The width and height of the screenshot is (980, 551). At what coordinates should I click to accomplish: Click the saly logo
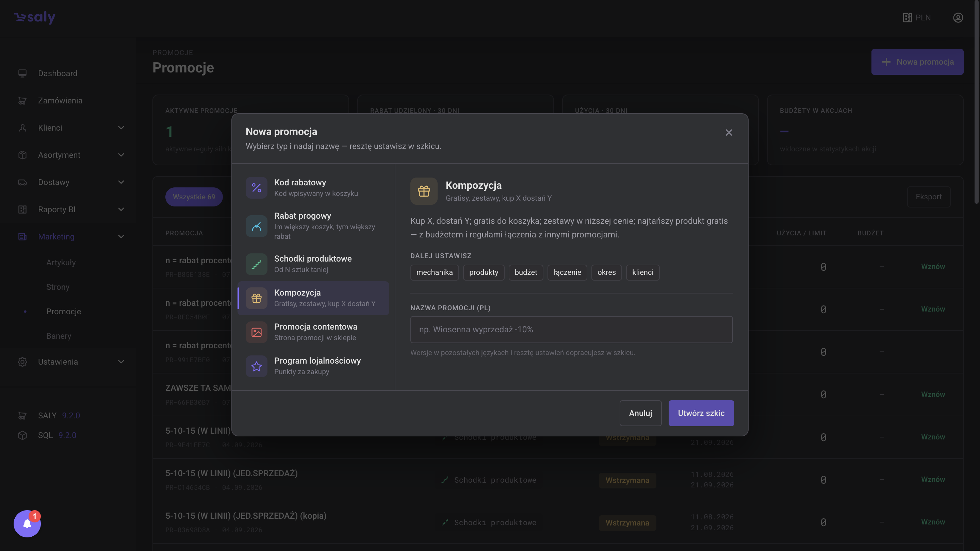(x=35, y=17)
